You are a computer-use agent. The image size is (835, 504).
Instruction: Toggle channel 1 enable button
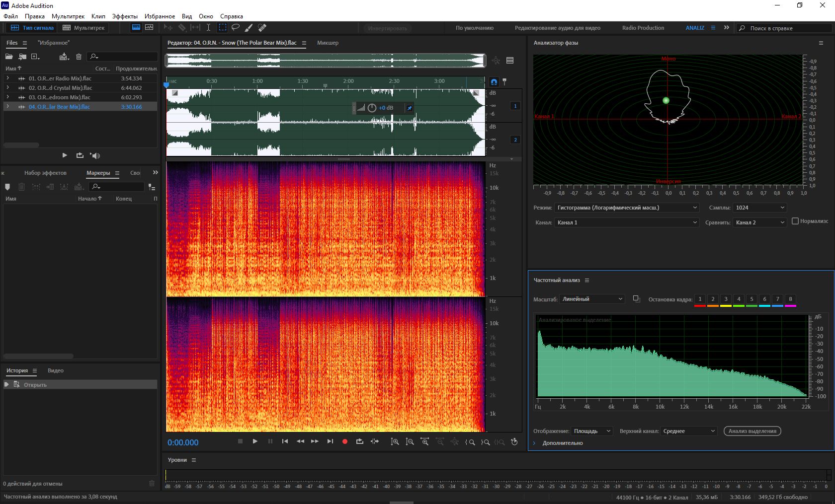point(515,106)
